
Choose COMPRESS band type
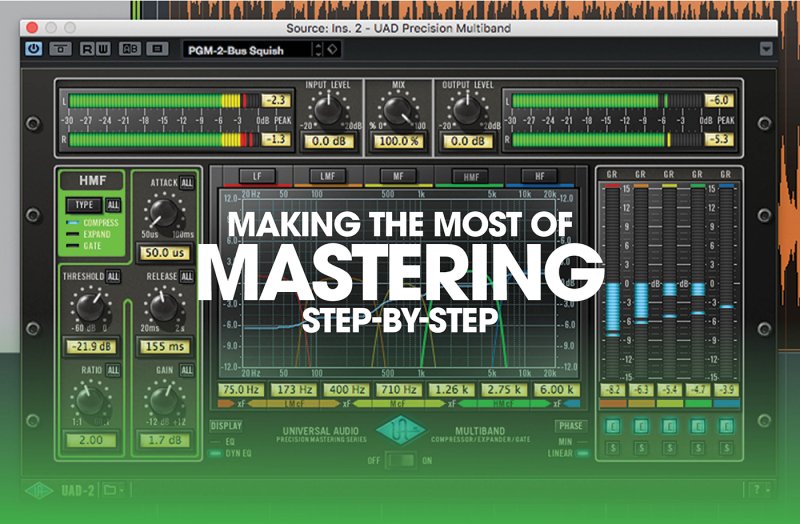92,223
